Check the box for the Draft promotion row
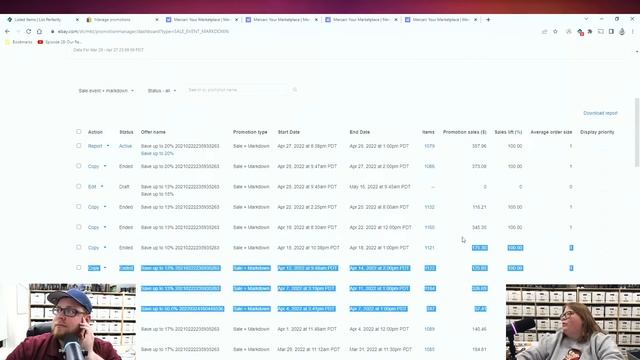This screenshot has height=360, width=640. click(78, 186)
